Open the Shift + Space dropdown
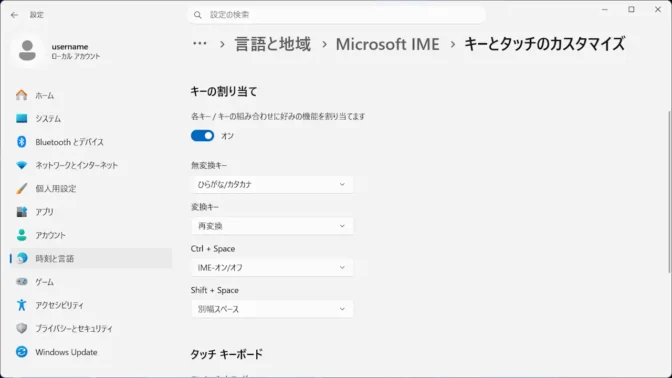Screen dimensions: 672x378 point(272,309)
